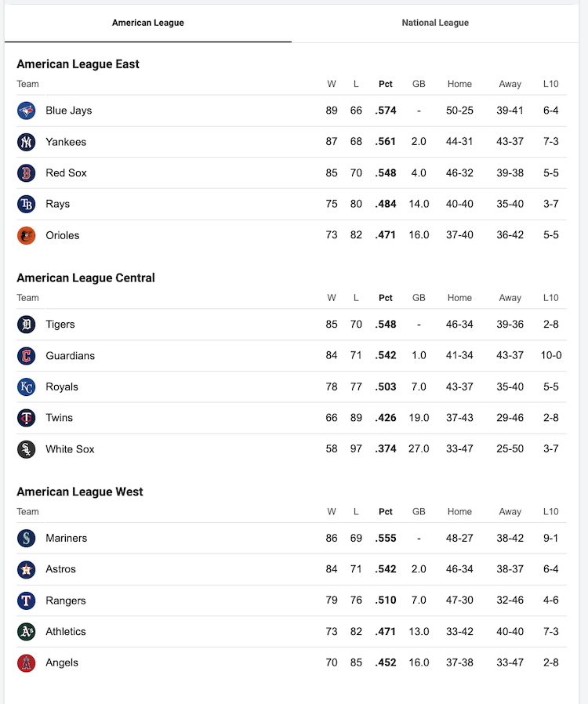Viewport: 588px width, 704px height.
Task: Click the Mariners team logo
Action: coord(27,539)
